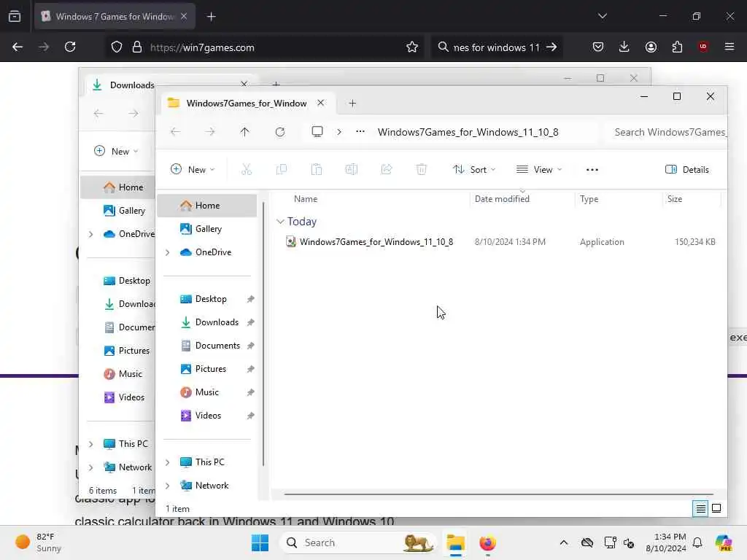Open the Save to Pocket icon
This screenshot has height=560, width=747.
[598, 47]
